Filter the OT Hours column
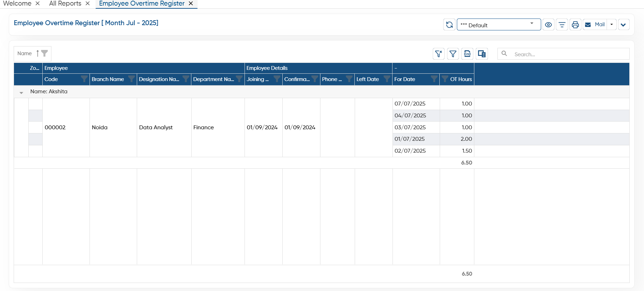Screen dimensions: 644x291 click(x=445, y=79)
